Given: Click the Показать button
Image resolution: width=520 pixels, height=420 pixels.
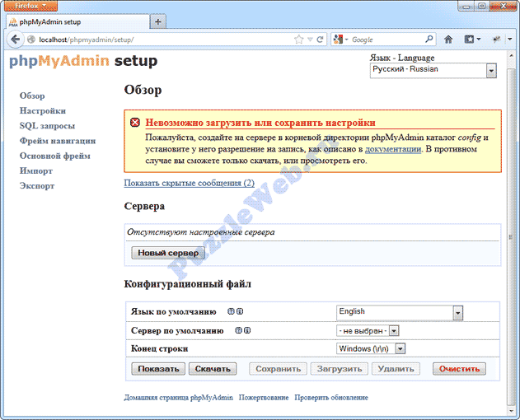Looking at the screenshot, I should click(x=158, y=369).
